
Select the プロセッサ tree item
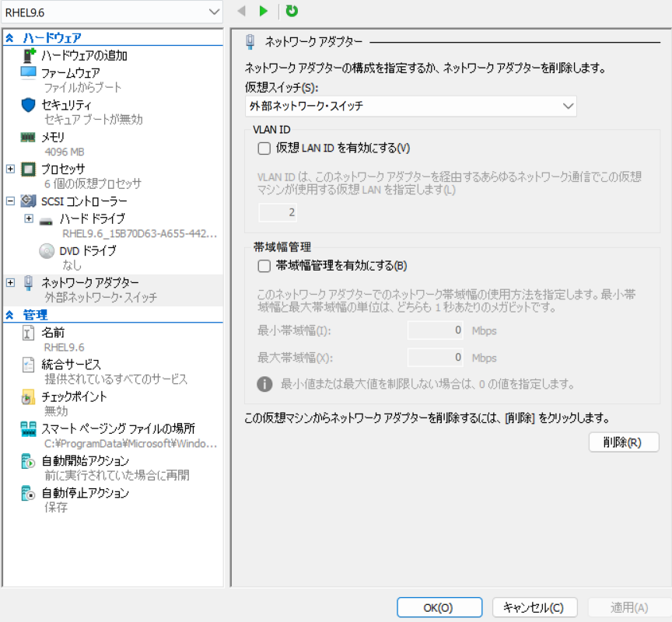click(x=63, y=169)
